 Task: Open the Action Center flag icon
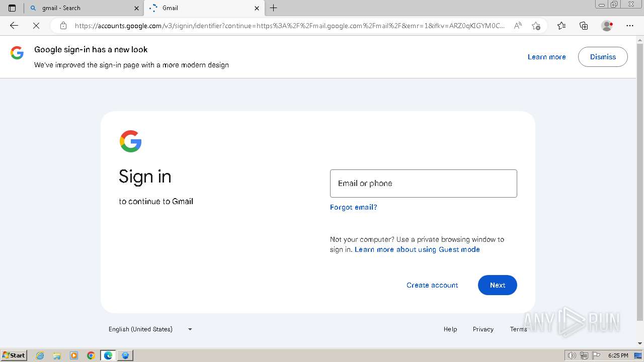[597, 355]
